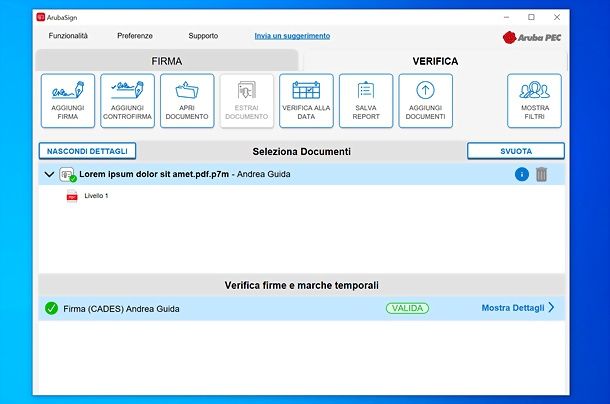
Task: Click the VALIDA status badge
Action: coord(407,308)
